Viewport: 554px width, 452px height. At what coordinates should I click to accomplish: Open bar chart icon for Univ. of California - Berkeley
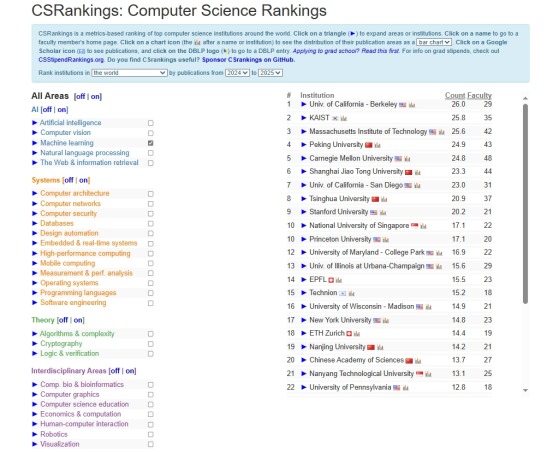(x=412, y=105)
